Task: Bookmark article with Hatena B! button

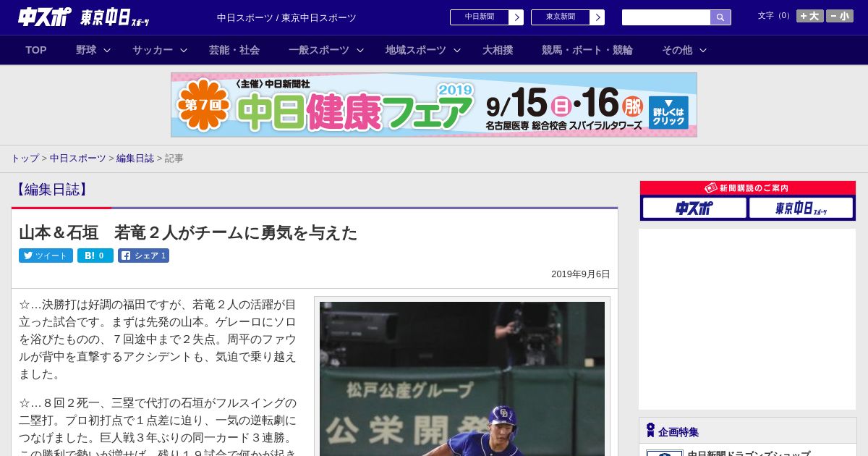Action: click(x=95, y=256)
